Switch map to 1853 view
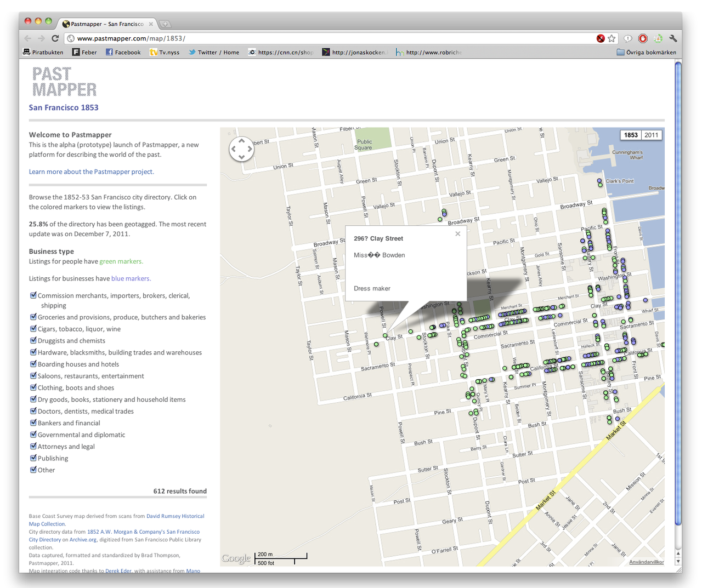702x588 pixels. (631, 135)
